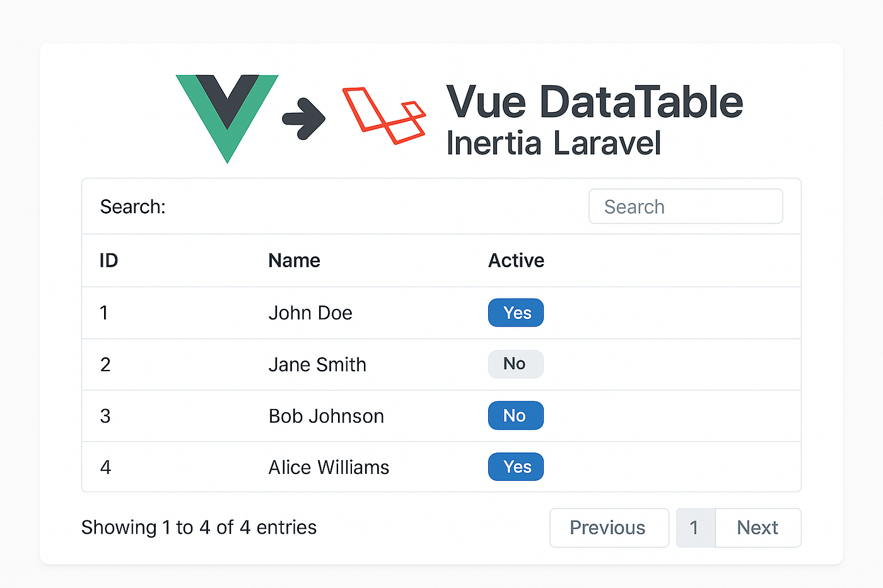Sort by the Name column header
883x588 pixels.
pyautogui.click(x=294, y=260)
